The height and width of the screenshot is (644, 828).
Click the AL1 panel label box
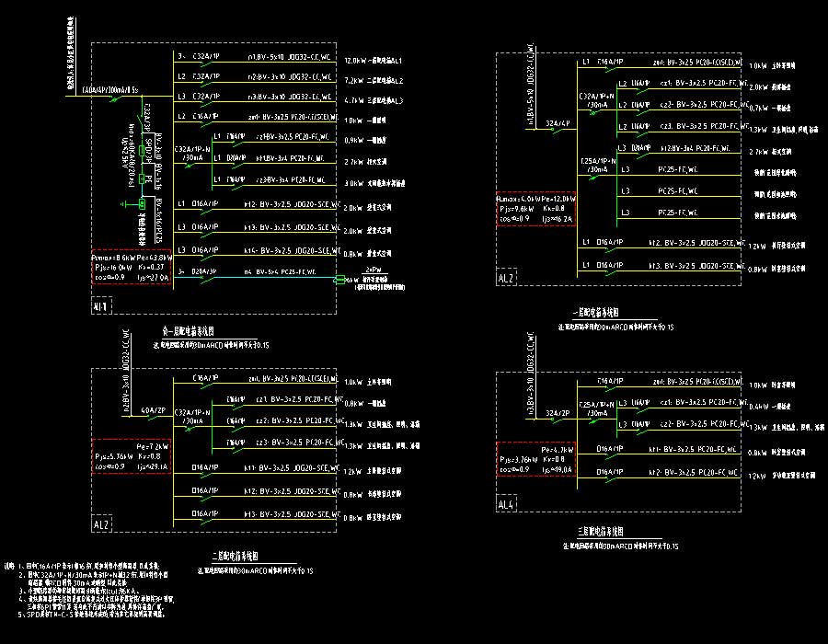tap(101, 305)
